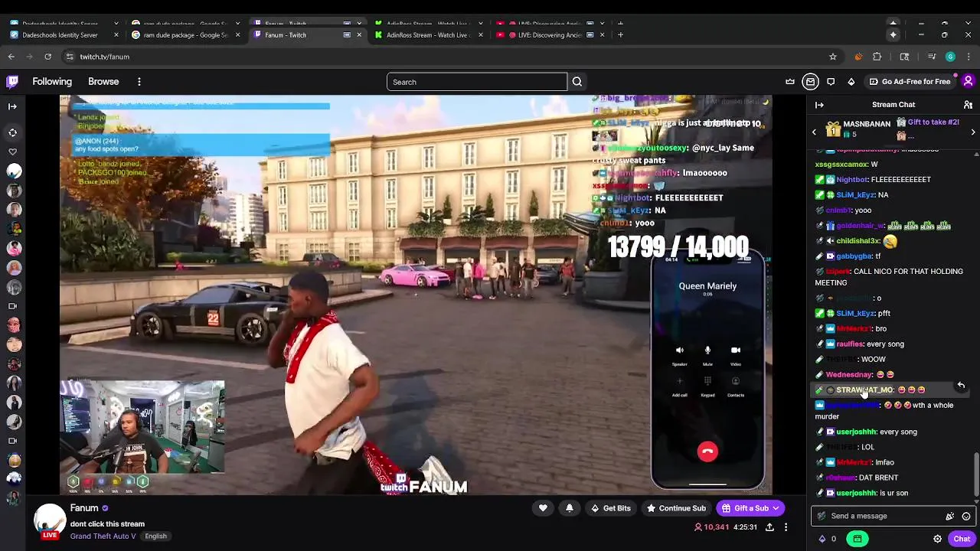980x551 pixels.
Task: Toggle the notification bell for Fanum
Action: point(570,508)
